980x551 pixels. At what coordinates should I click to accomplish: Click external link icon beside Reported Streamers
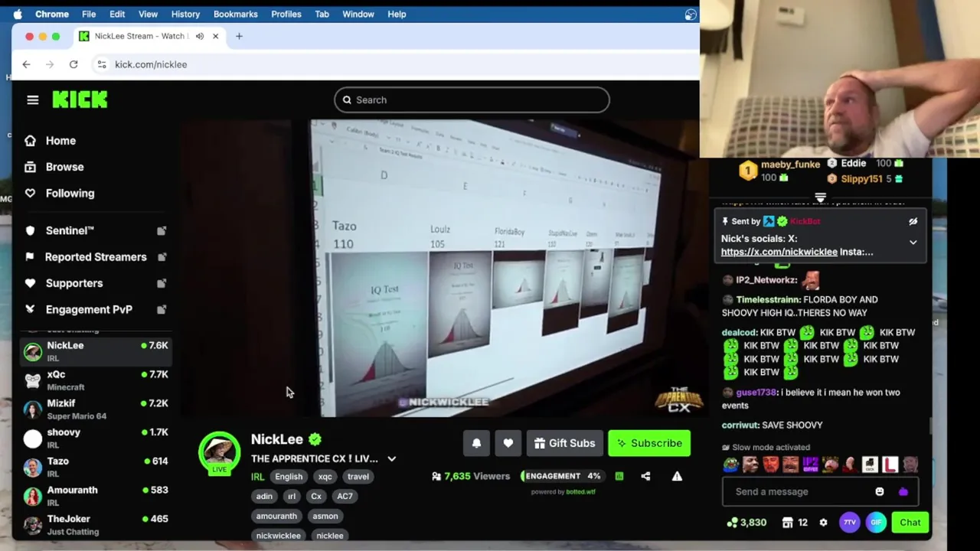pyautogui.click(x=162, y=257)
